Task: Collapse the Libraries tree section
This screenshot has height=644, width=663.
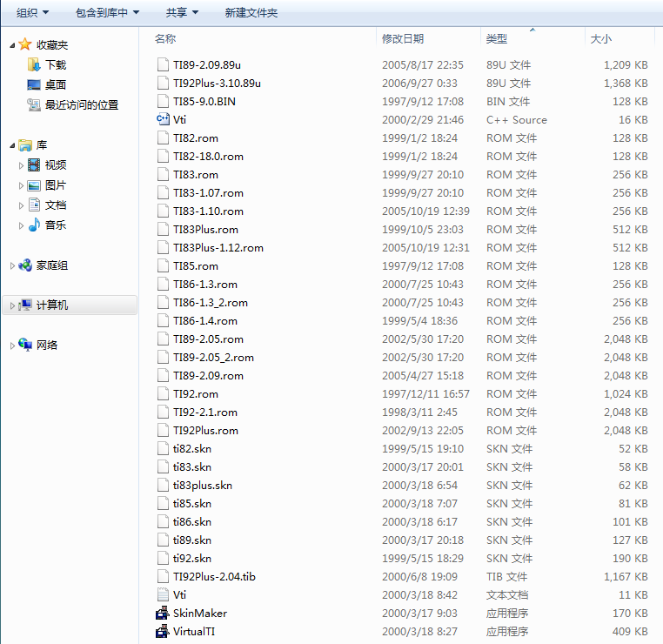Action: [x=12, y=145]
